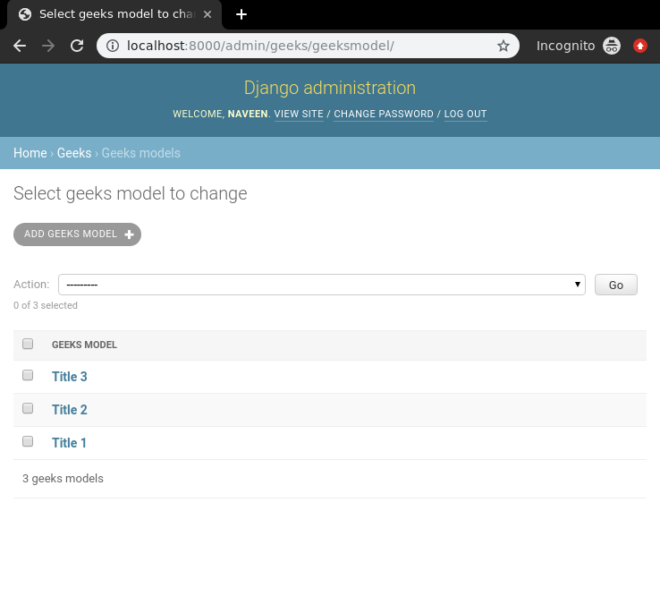Viewport: 660px width, 605px height.
Task: Navigate to Geeks in the breadcrumb
Action: [74, 153]
